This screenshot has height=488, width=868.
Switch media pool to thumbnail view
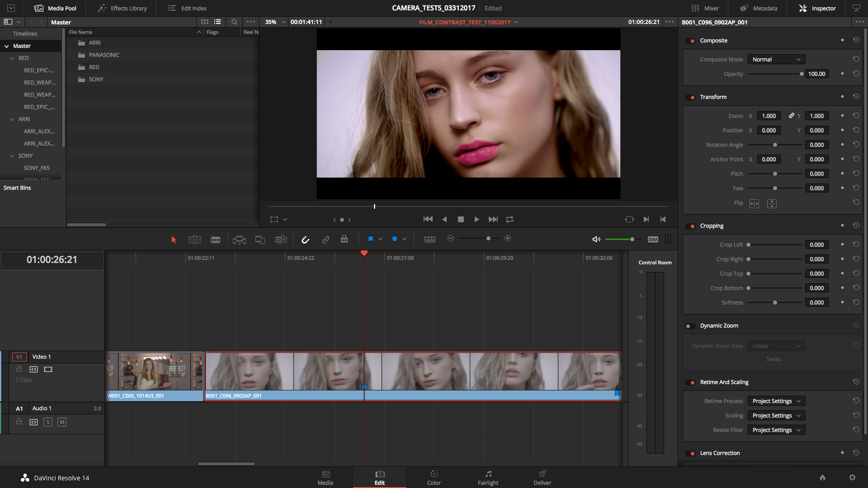205,22
